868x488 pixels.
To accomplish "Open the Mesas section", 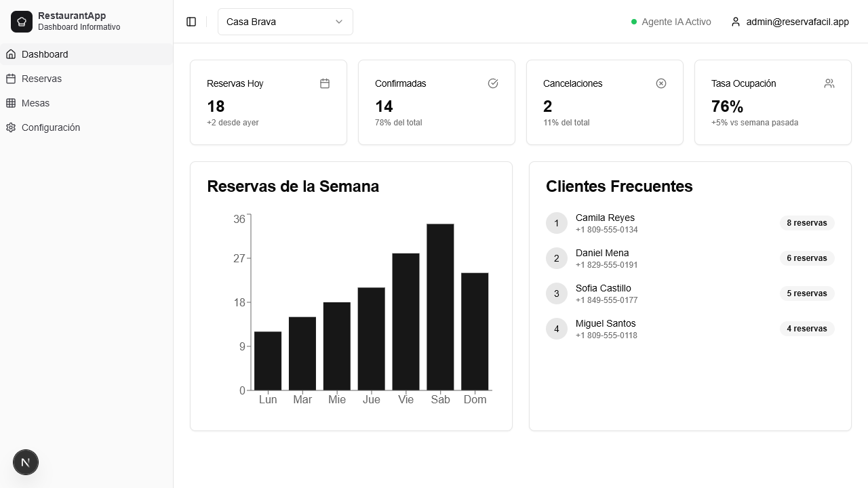I will coord(87,103).
